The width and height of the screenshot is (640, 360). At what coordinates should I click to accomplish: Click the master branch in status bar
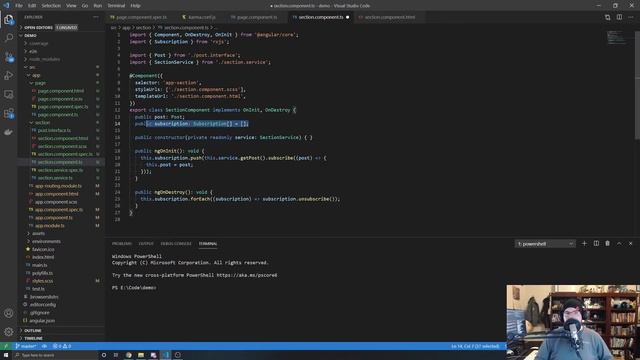click(26, 346)
